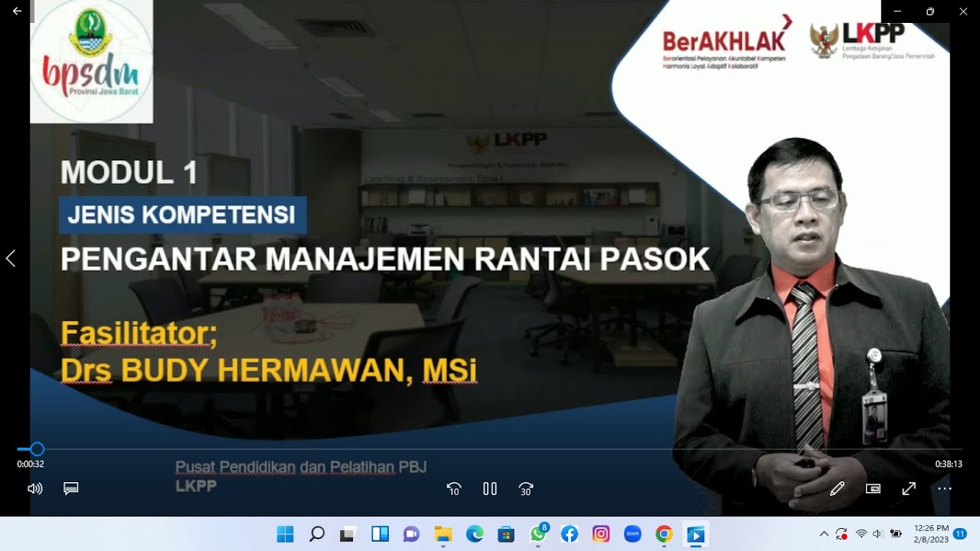Viewport: 980px width, 551px height.
Task: Launch Microsoft Edge from taskbar
Action: pyautogui.click(x=475, y=534)
